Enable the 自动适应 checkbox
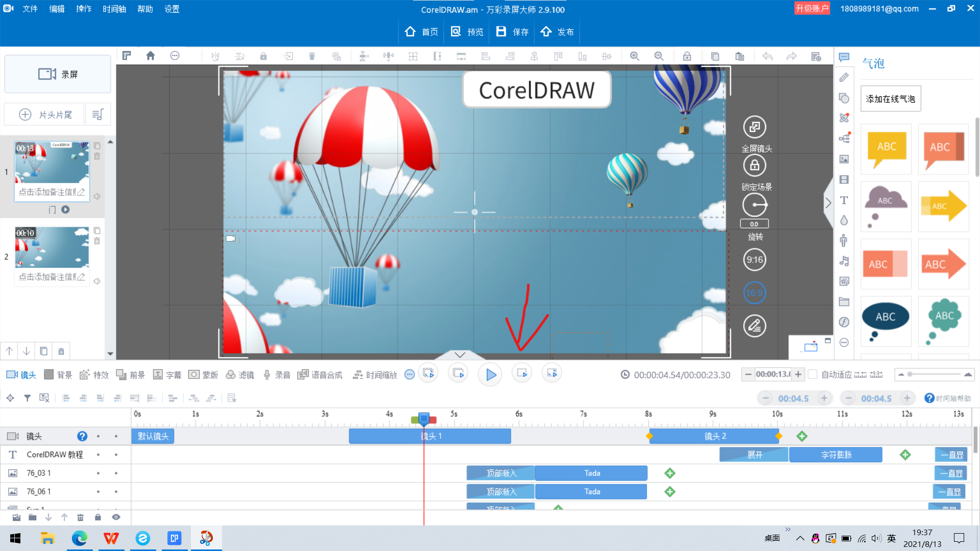 (x=813, y=374)
